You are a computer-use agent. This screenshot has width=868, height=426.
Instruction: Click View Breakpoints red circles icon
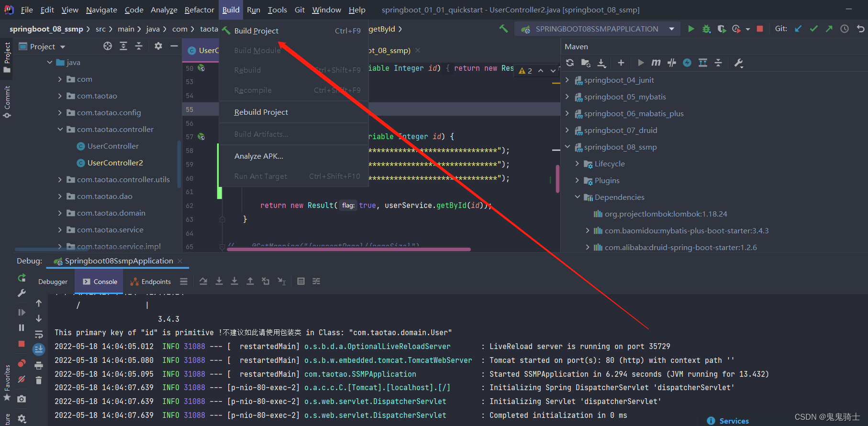pyautogui.click(x=22, y=363)
